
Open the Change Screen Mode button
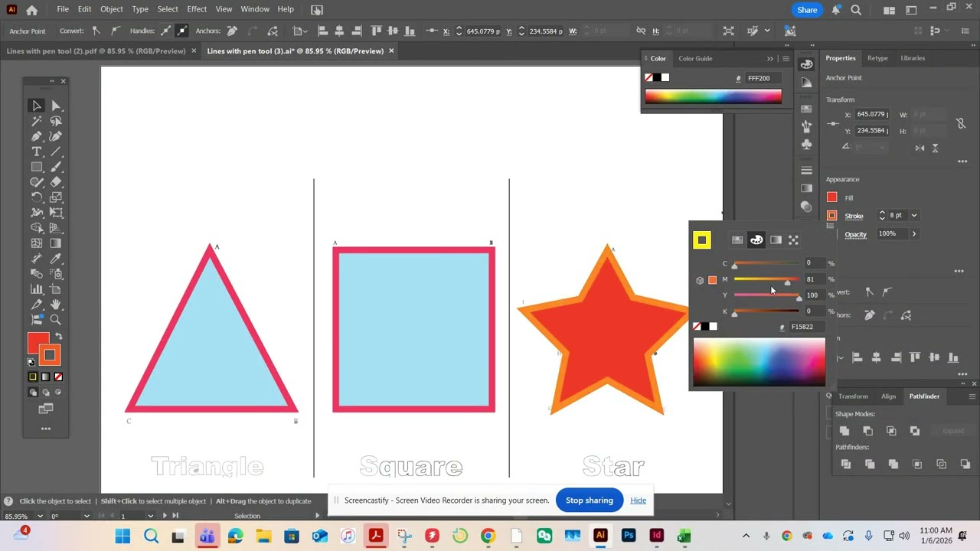coord(46,409)
